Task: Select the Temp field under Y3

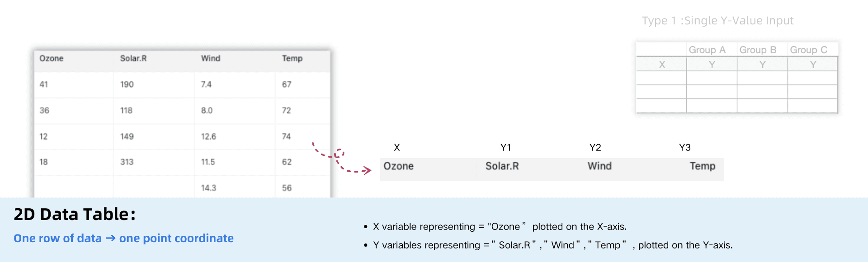Action: (x=703, y=169)
